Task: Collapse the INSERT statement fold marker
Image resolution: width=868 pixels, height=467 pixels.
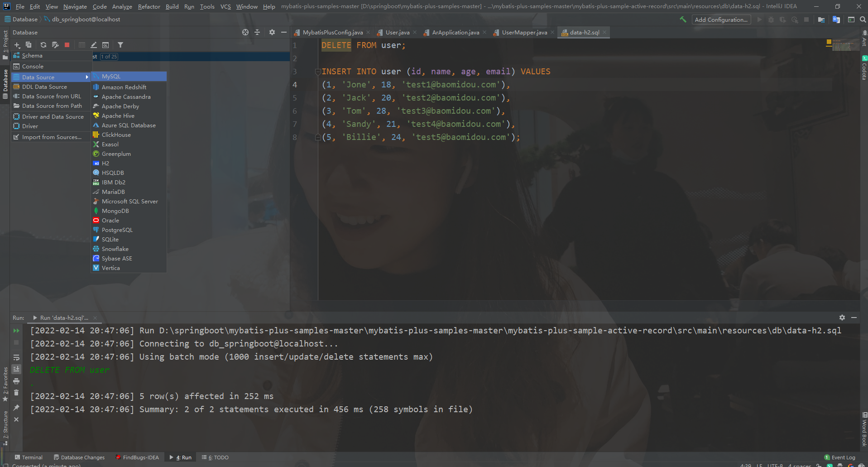Action: tap(318, 72)
